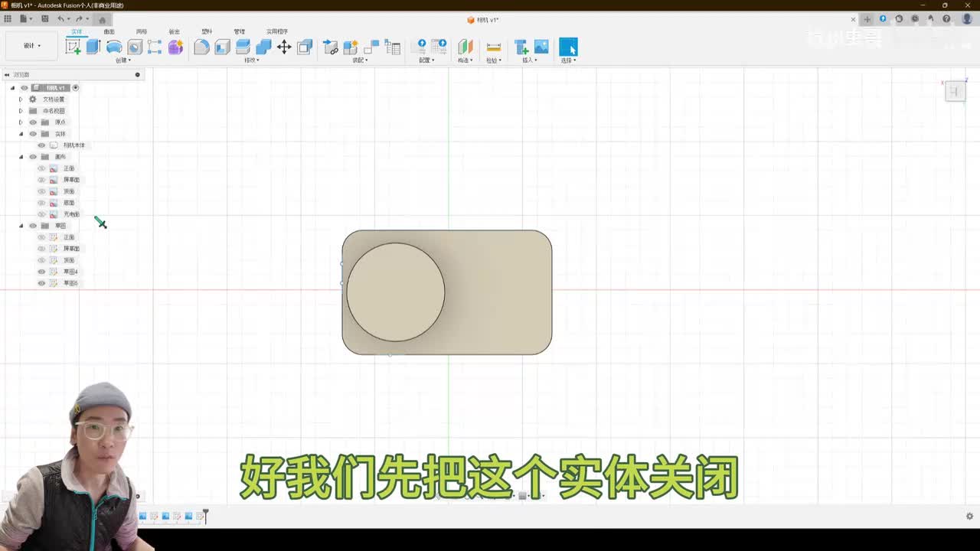Open the 构造 dropdown menu

(x=465, y=60)
